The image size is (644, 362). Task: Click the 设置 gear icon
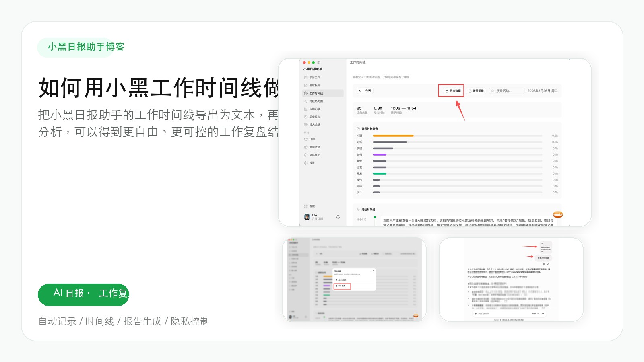[x=306, y=163]
